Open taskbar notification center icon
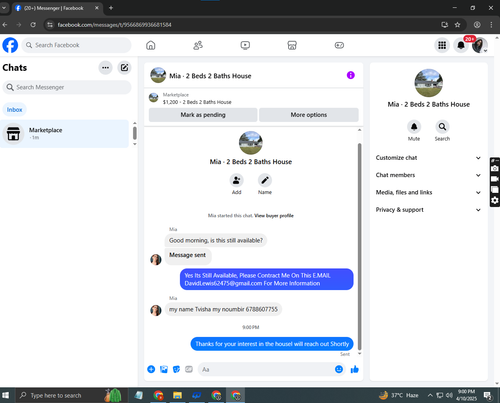This screenshot has width=500, height=403. click(x=488, y=395)
